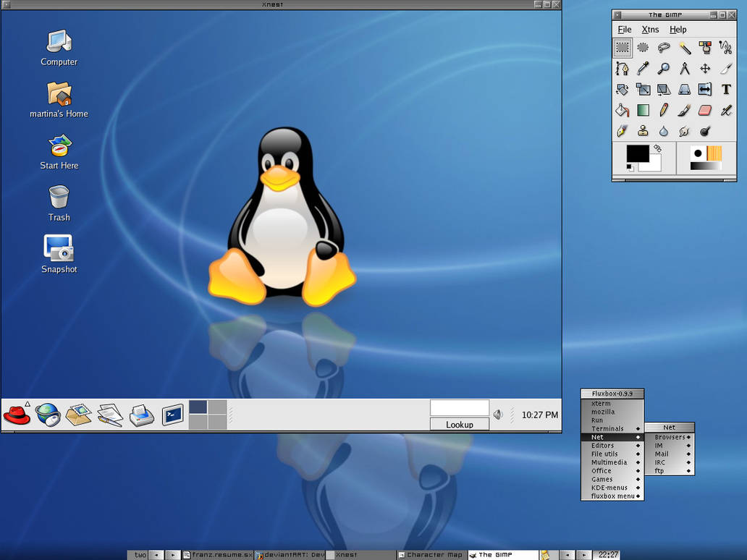Switch to Character Map window in taskbar

[431, 555]
